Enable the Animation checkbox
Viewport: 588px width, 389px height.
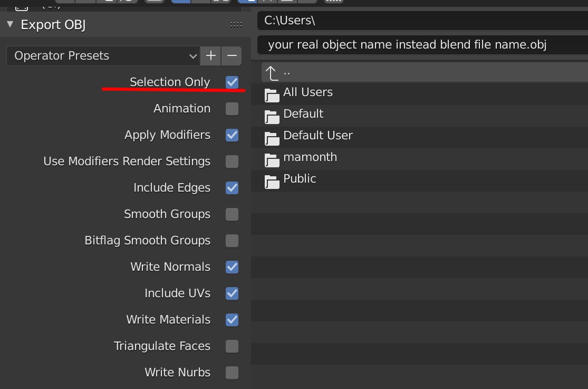[232, 109]
